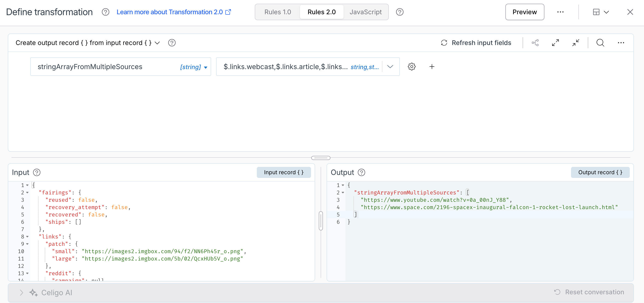Click the search icon in mapping toolbar
The height and width of the screenshot is (303, 644).
click(600, 43)
